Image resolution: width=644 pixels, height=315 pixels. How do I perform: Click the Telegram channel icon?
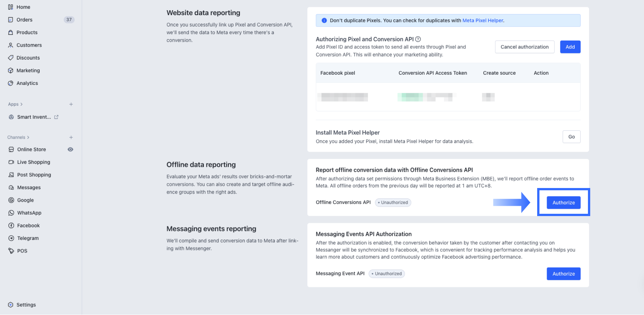coord(11,238)
